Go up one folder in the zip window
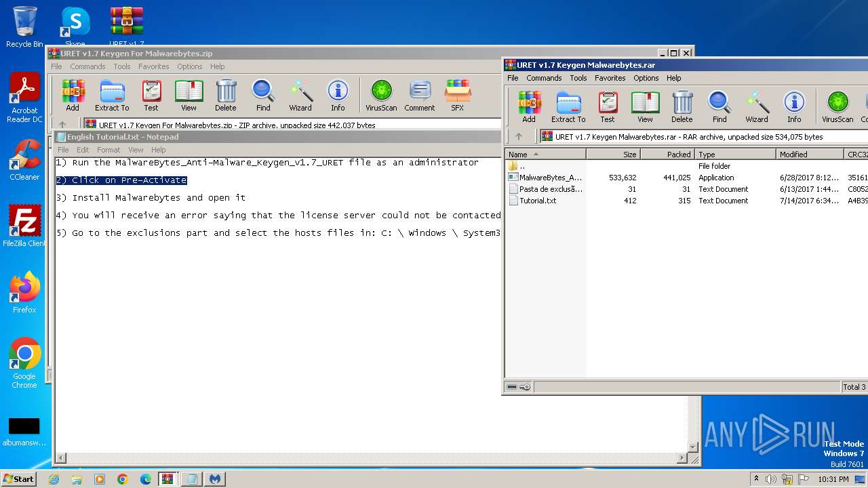 (x=62, y=125)
